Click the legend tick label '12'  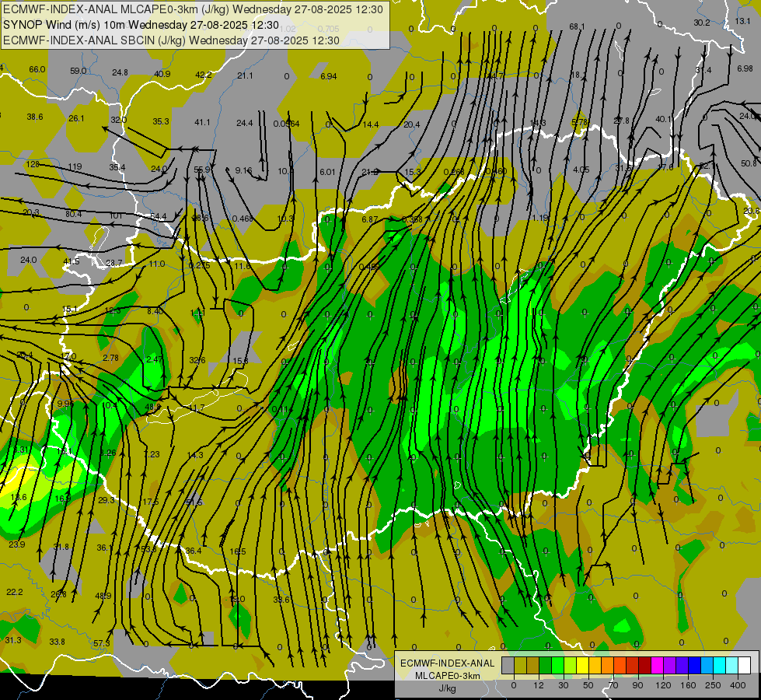[x=539, y=685]
